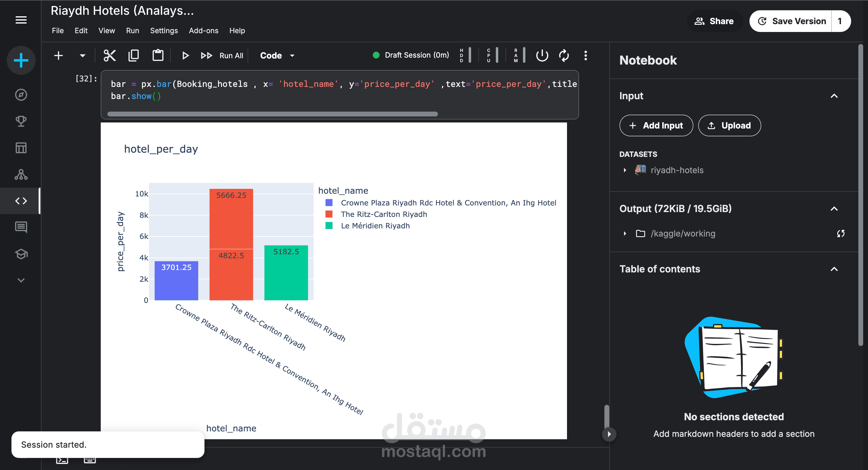The width and height of the screenshot is (868, 470).
Task: Check the RAM usage meter
Action: coord(519,55)
